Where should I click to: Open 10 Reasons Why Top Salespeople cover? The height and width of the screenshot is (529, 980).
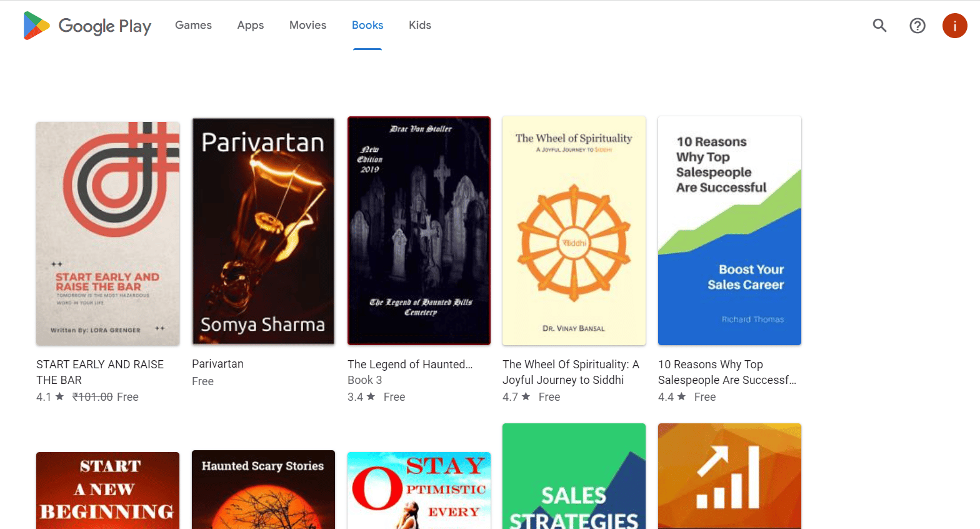(729, 231)
